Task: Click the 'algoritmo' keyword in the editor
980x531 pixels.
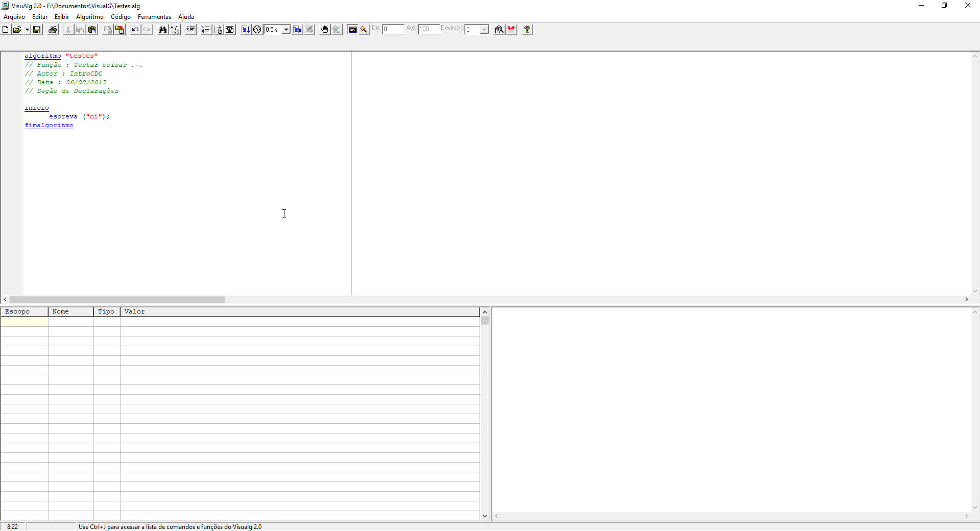Action: point(43,56)
